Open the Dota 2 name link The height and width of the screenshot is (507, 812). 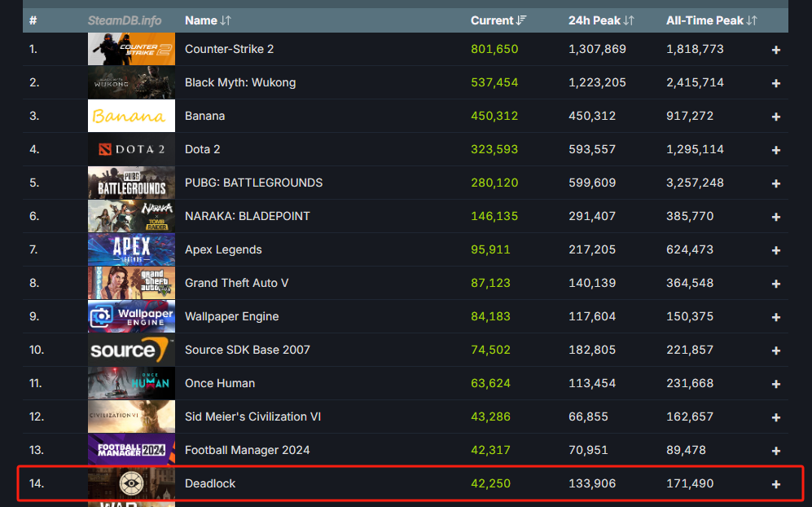[203, 149]
